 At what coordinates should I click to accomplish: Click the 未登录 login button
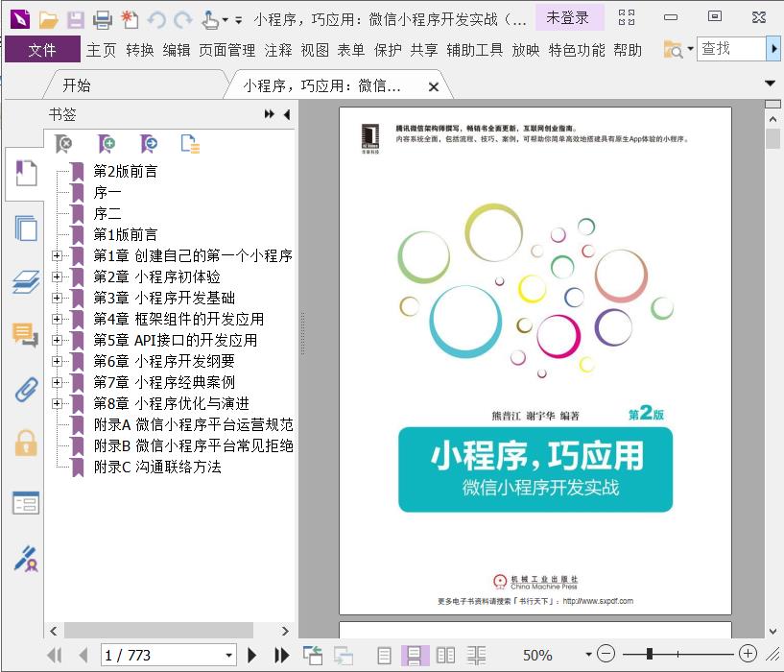click(568, 18)
